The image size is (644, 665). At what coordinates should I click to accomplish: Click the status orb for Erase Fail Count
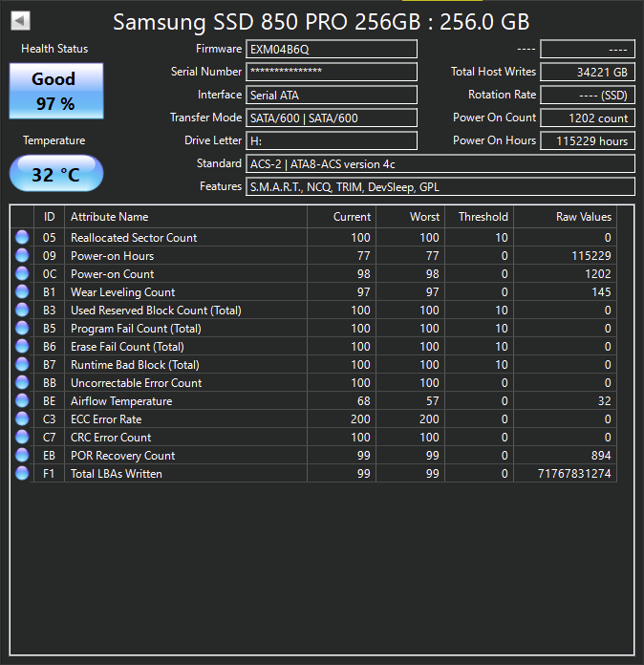[22, 347]
